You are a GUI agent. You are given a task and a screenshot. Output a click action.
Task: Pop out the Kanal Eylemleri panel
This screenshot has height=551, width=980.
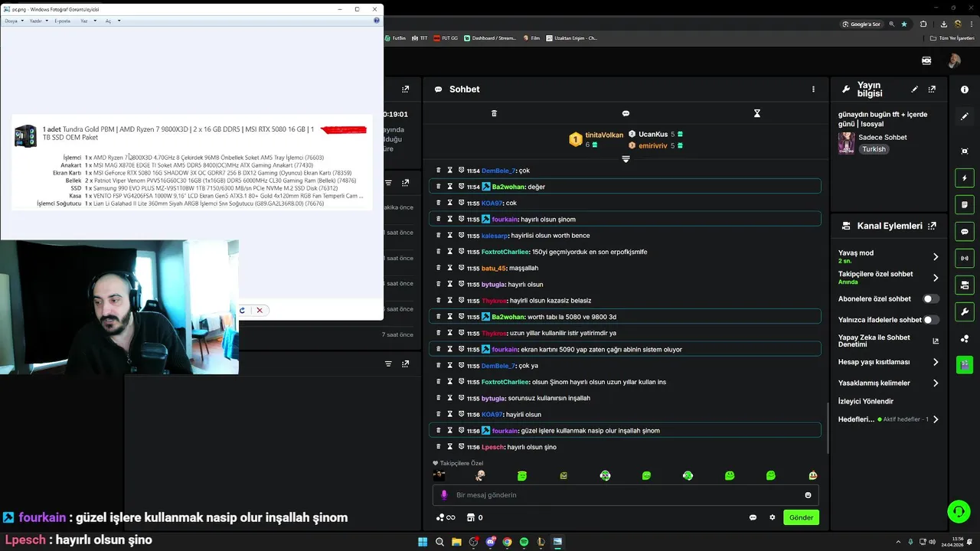(x=932, y=226)
